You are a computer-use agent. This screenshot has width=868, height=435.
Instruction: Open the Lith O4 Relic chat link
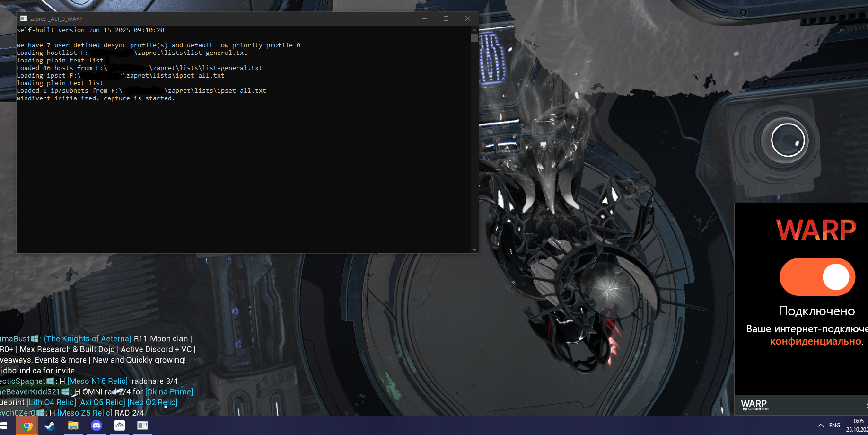pyautogui.click(x=51, y=402)
